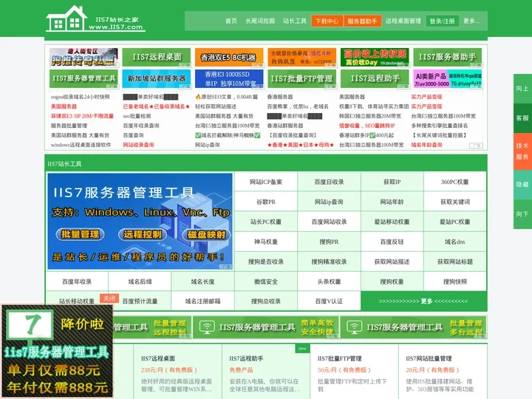Open the seo批量检测 link
Viewport: 532px width, 399px height.
(137, 116)
